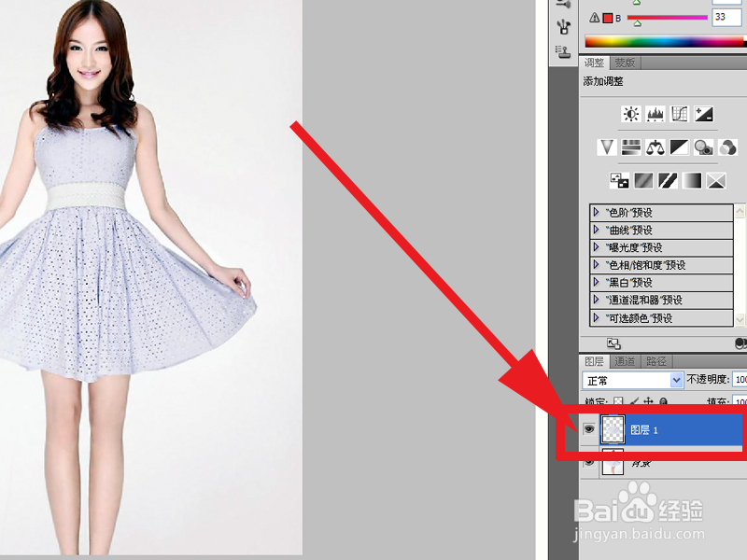The width and height of the screenshot is (747, 560).
Task: Pick a color from the spectrum ramp
Action: tap(665, 41)
